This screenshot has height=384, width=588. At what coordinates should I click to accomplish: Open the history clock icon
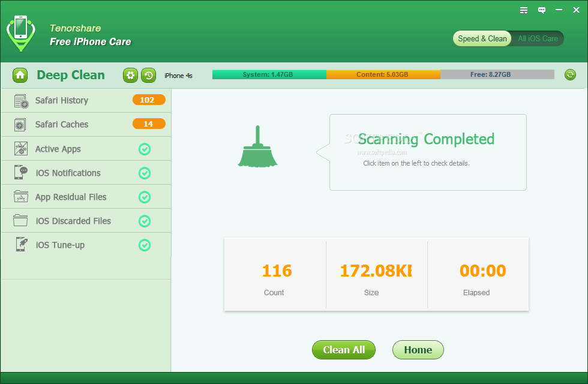click(149, 76)
